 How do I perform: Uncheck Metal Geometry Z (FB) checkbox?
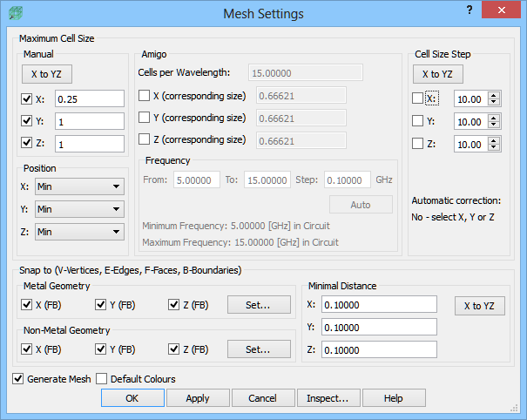173,305
